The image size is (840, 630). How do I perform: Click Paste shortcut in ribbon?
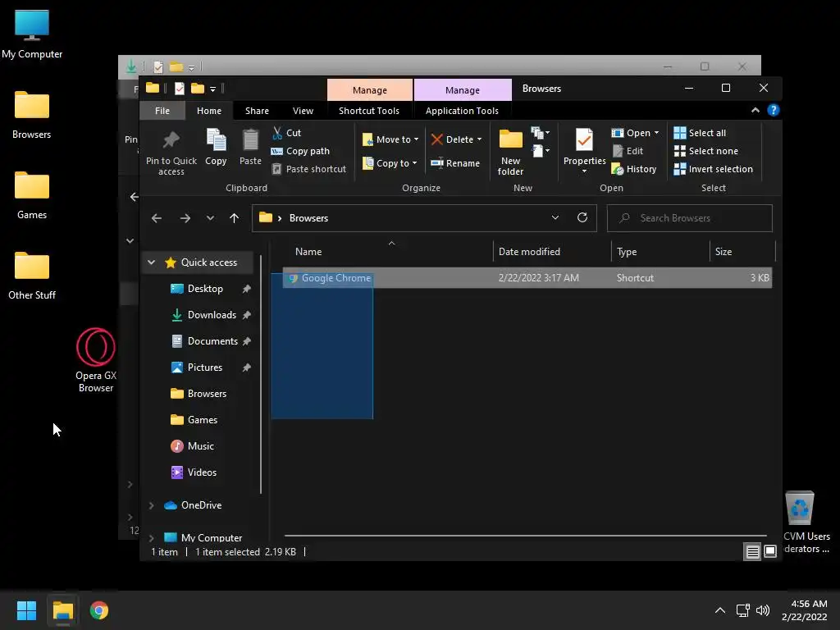(308, 169)
